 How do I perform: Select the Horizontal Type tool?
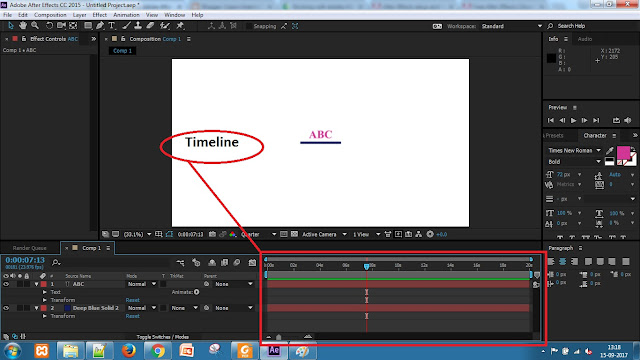pyautogui.click(x=111, y=26)
